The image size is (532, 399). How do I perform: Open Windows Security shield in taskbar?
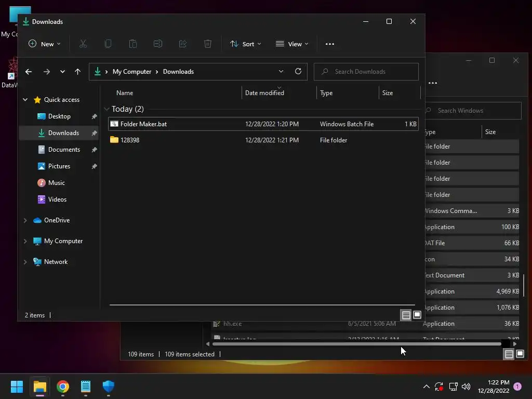pos(109,387)
